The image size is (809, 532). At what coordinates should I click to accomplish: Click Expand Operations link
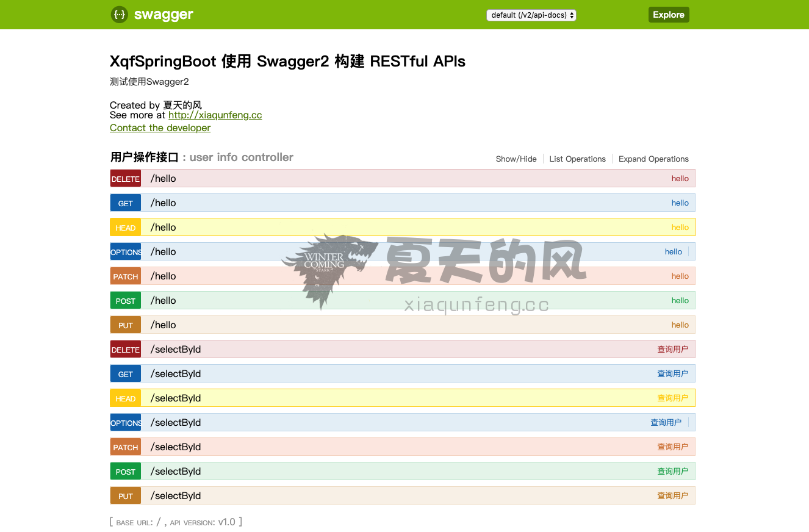point(653,159)
